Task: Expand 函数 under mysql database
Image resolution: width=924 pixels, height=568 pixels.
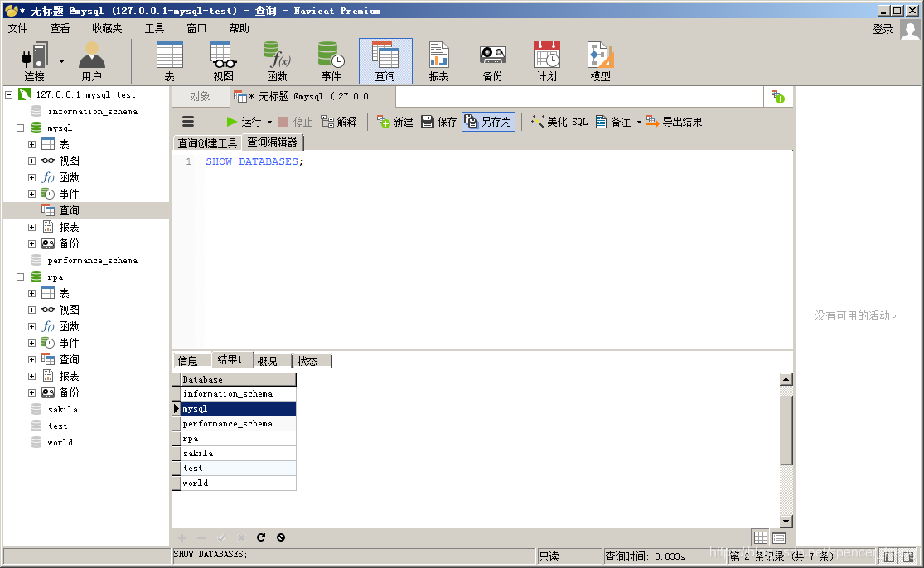Action: (31, 177)
